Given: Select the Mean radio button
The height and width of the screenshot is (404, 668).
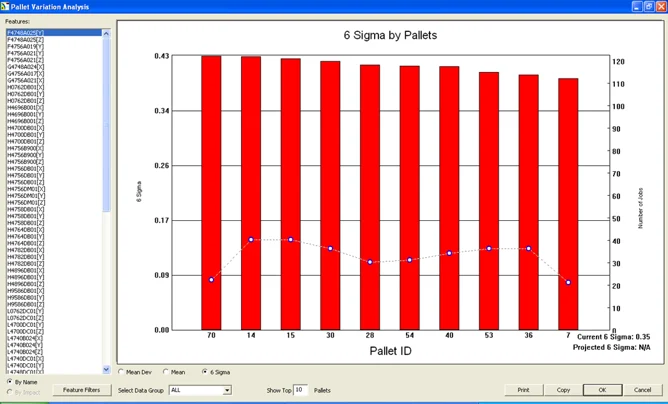Looking at the screenshot, I should point(166,372).
